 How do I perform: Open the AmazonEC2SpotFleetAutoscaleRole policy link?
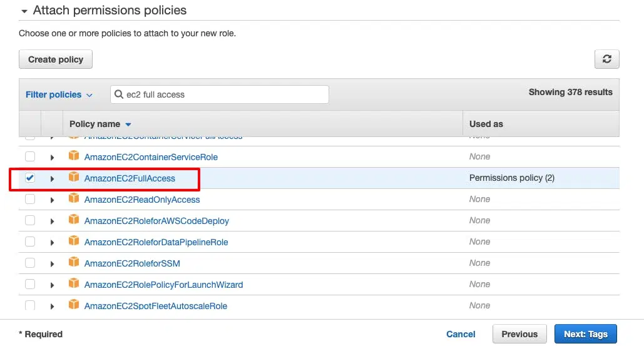(156, 306)
